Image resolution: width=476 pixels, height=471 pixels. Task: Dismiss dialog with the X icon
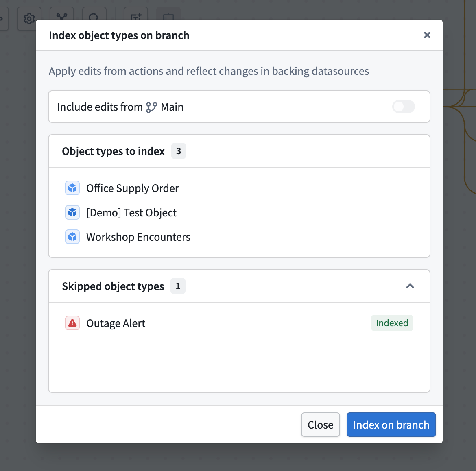[427, 35]
